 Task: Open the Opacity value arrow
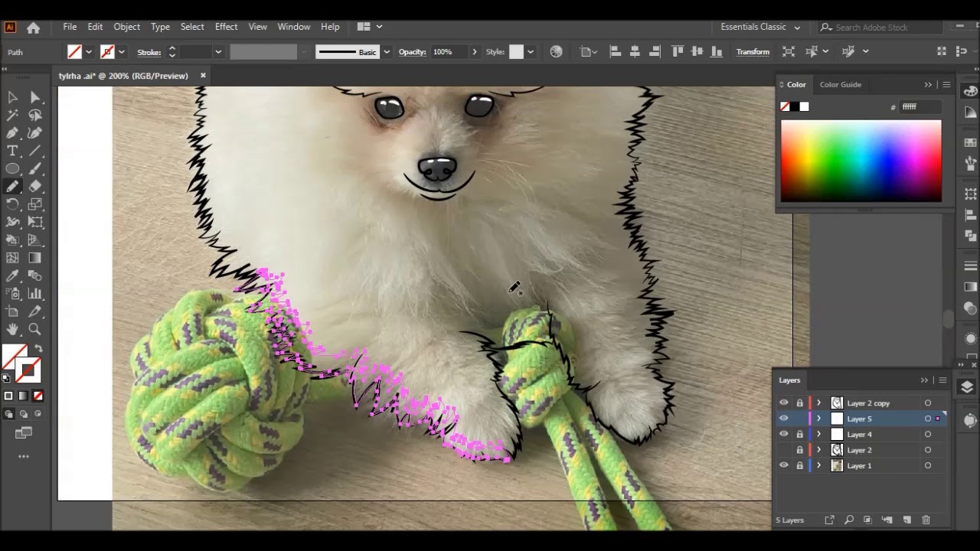tap(474, 52)
